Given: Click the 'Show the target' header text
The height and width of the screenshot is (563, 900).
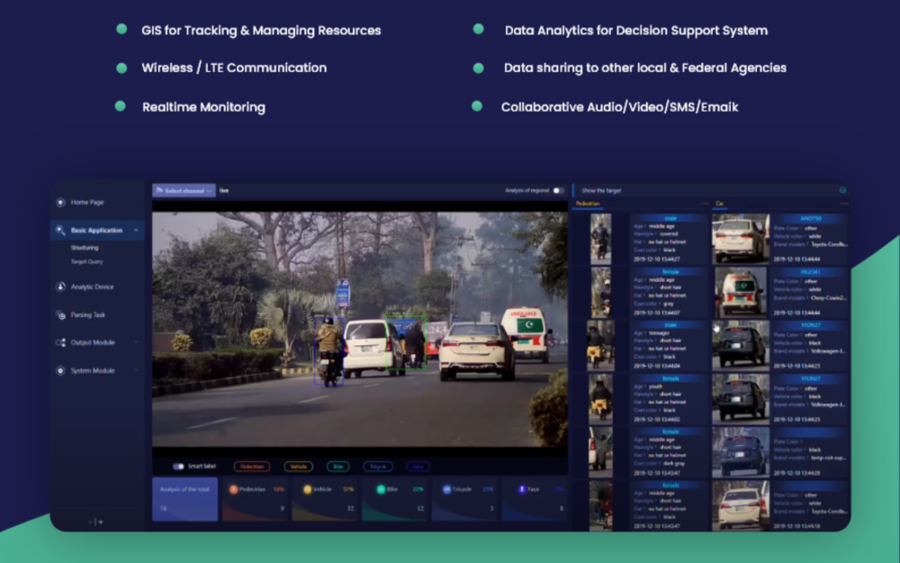Looking at the screenshot, I should tap(602, 191).
